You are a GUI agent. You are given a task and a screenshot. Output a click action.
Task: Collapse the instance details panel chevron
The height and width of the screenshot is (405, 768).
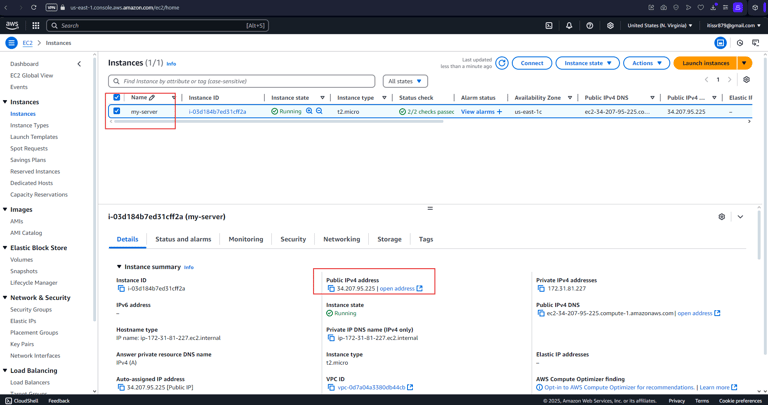740,216
